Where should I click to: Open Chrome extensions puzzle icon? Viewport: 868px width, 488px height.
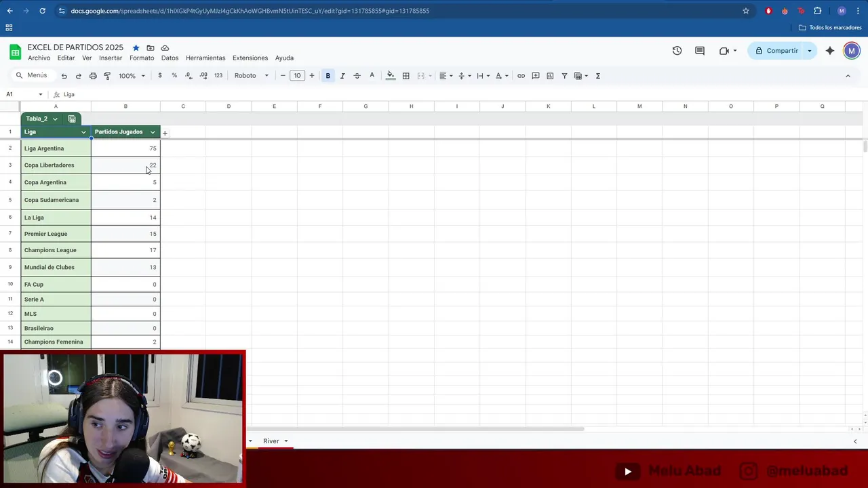818,11
